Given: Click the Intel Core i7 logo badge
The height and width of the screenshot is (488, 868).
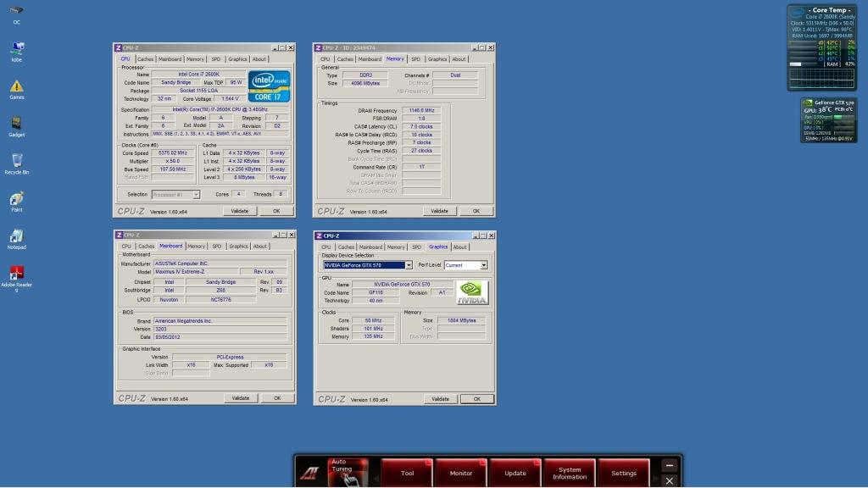Looking at the screenshot, I should click(269, 86).
